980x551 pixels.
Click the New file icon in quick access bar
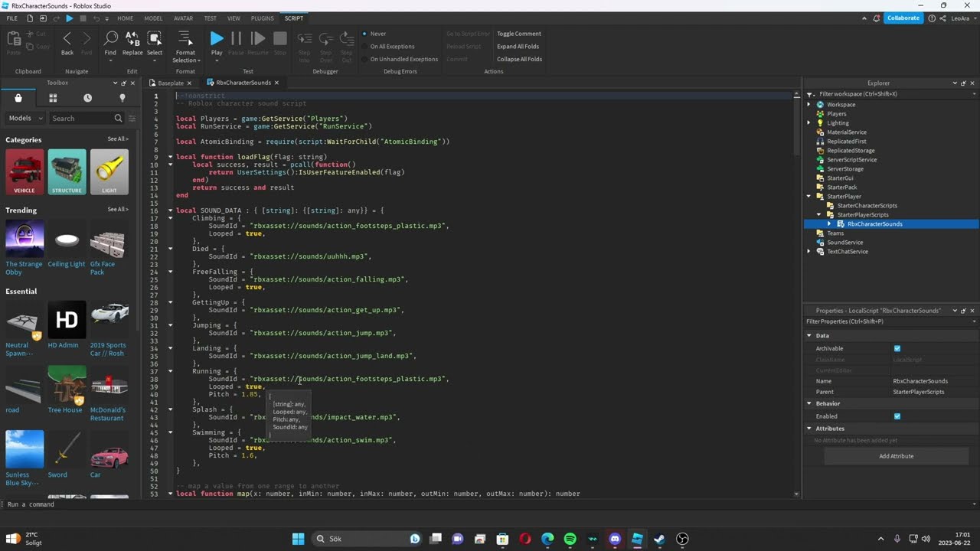click(30, 18)
